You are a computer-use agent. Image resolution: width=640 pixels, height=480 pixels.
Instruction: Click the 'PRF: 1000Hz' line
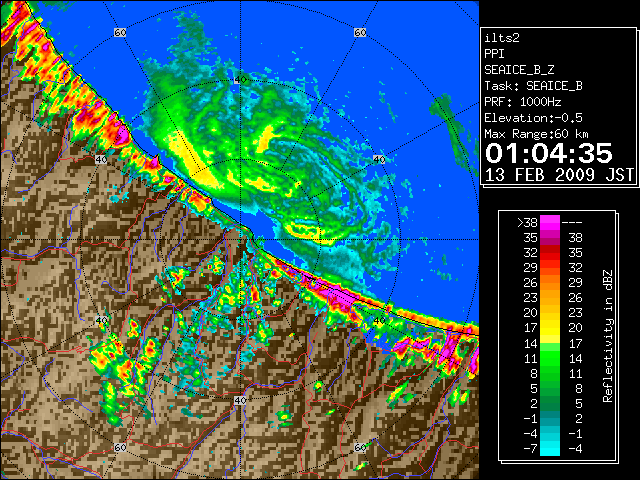click(x=523, y=102)
